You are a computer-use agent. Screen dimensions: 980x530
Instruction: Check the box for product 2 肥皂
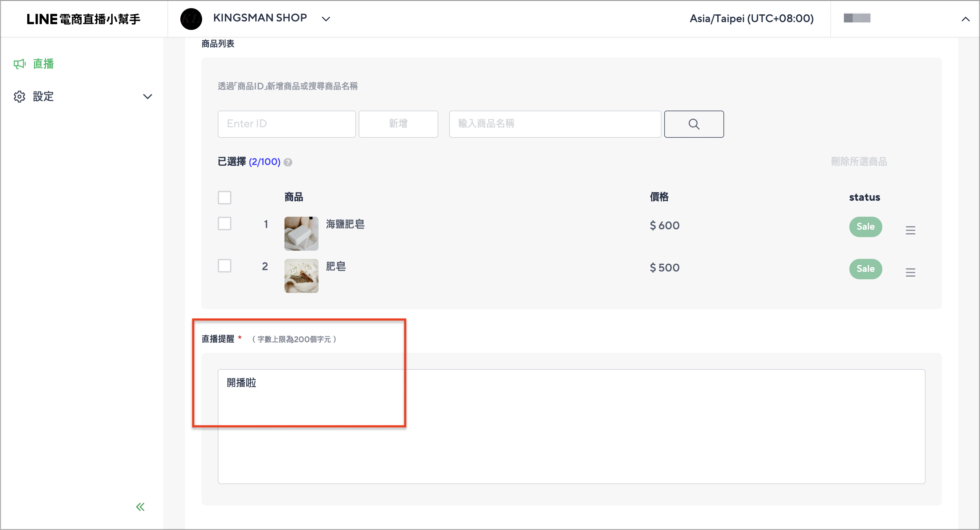click(x=225, y=266)
